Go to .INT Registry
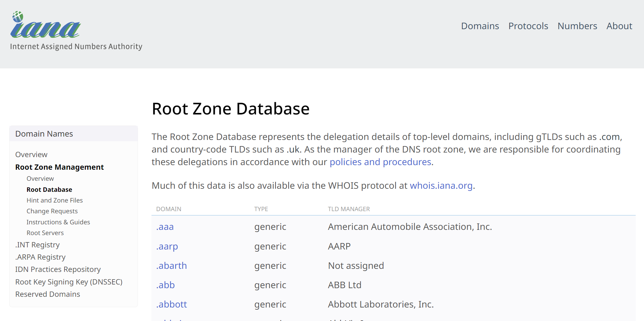 37,245
